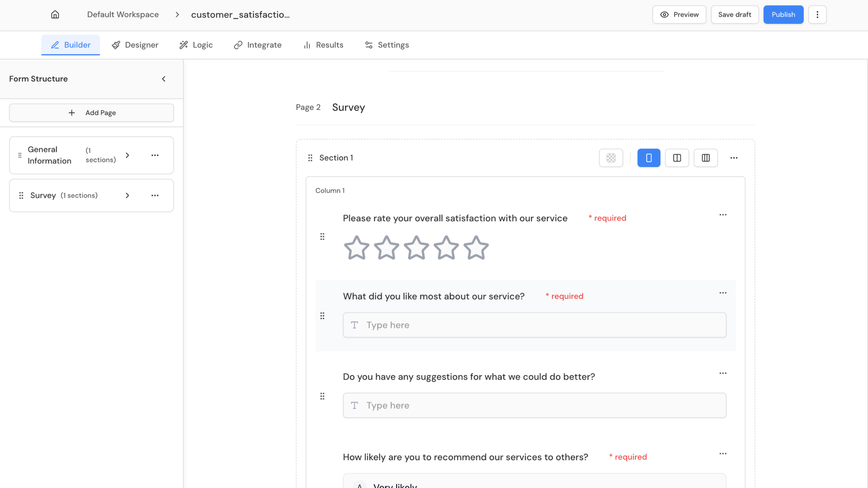The height and width of the screenshot is (488, 868).
Task: Open the Survey page options menu in sidebar
Action: coord(155,196)
